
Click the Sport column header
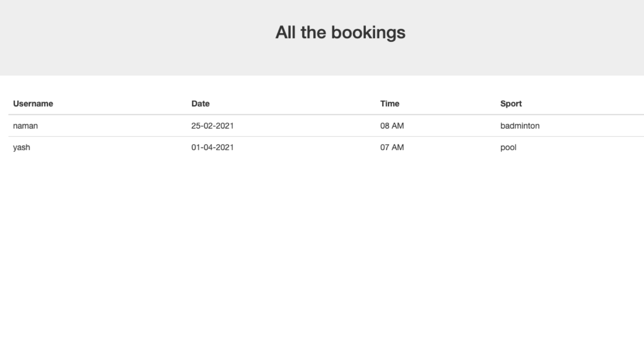pyautogui.click(x=511, y=104)
